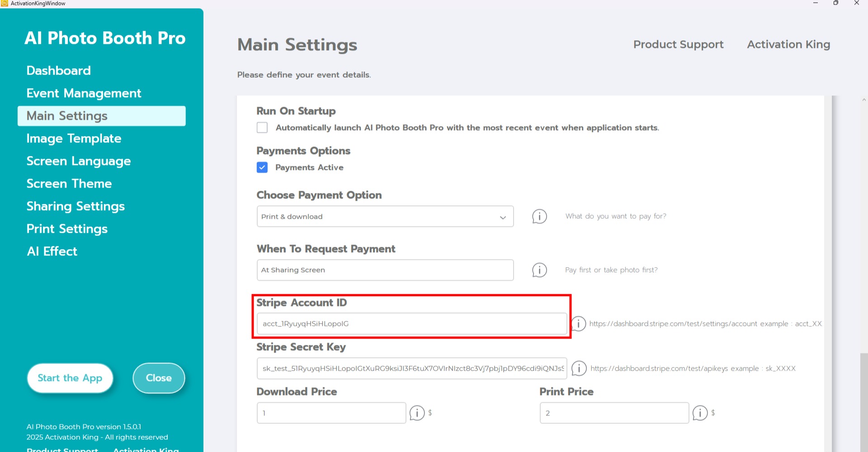Click info icon beside Print Price field
This screenshot has height=452, width=868.
700,413
